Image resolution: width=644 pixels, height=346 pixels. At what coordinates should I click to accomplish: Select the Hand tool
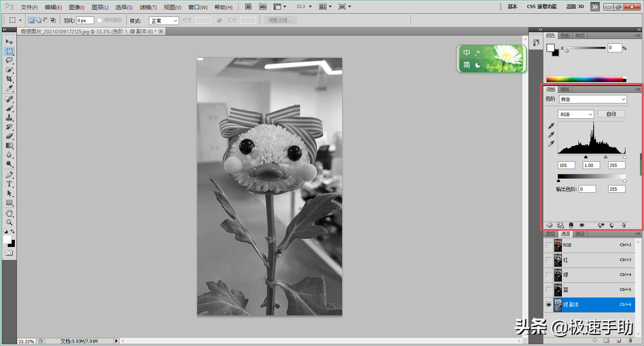coord(9,213)
